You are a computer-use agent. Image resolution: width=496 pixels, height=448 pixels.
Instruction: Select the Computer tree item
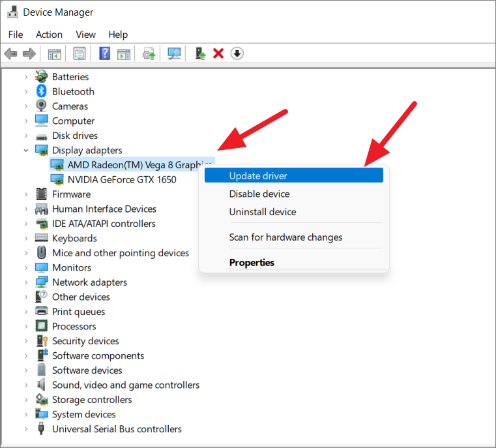click(73, 121)
